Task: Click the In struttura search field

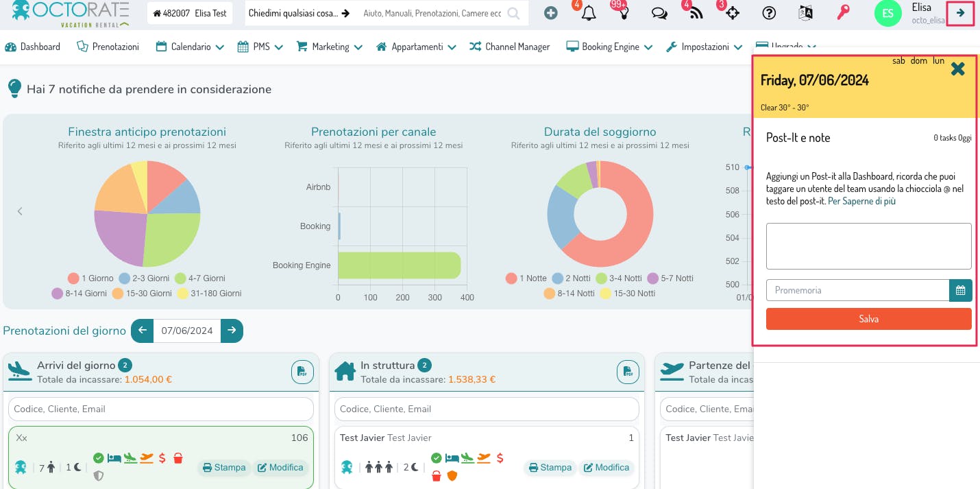Action: click(x=487, y=409)
